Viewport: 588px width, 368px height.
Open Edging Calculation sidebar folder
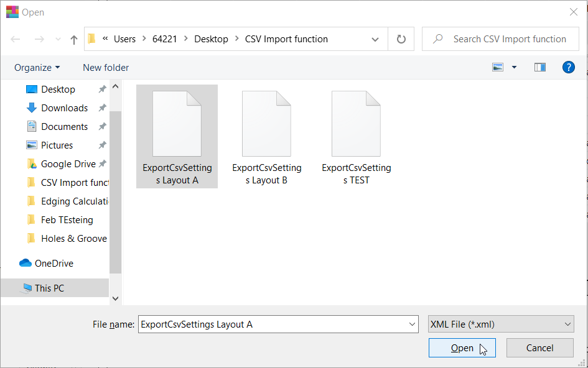click(x=75, y=201)
